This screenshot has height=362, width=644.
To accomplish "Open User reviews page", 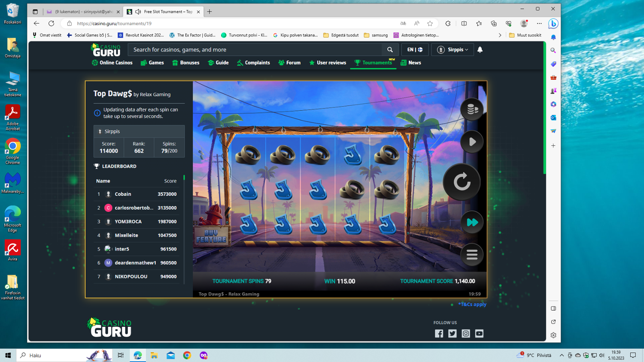I will pyautogui.click(x=328, y=63).
